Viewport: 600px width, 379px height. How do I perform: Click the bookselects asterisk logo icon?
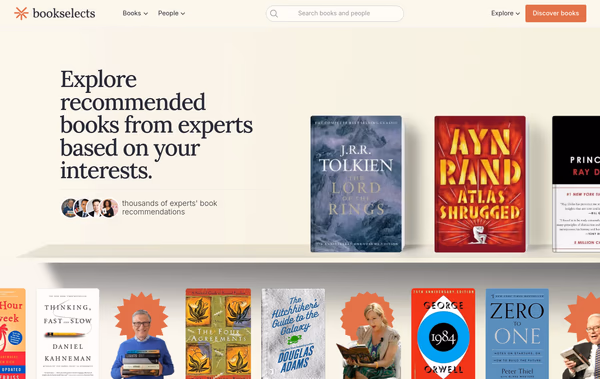21,13
